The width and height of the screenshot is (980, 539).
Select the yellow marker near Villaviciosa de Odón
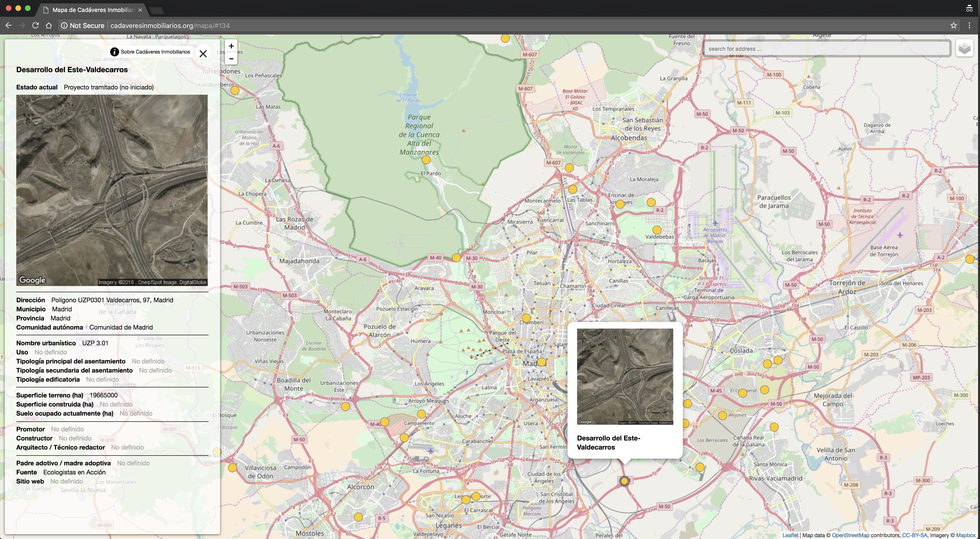pyautogui.click(x=232, y=468)
